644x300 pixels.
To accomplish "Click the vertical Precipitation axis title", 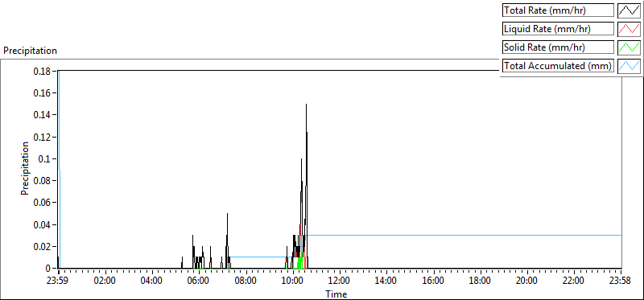I will click(25, 168).
